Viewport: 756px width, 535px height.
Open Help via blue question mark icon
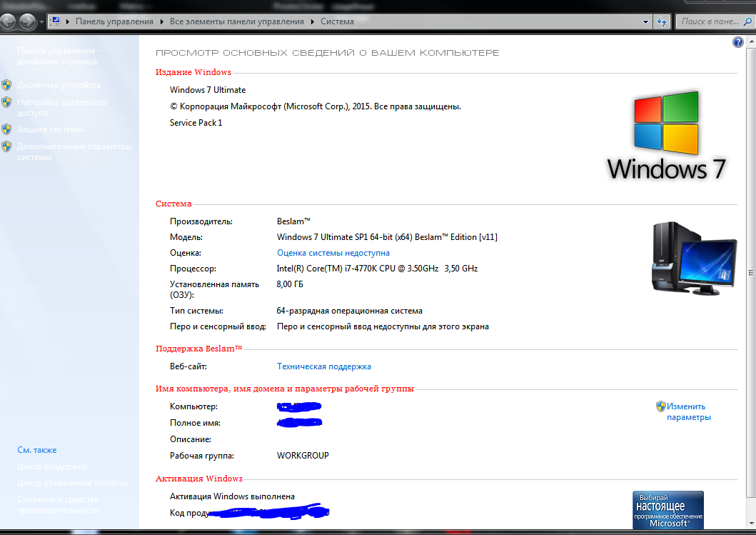pos(737,42)
